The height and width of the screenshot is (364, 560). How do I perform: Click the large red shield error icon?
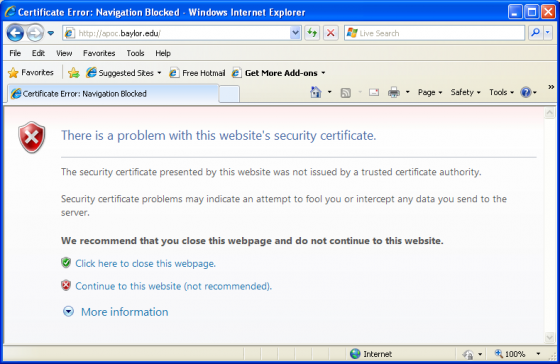pos(32,137)
